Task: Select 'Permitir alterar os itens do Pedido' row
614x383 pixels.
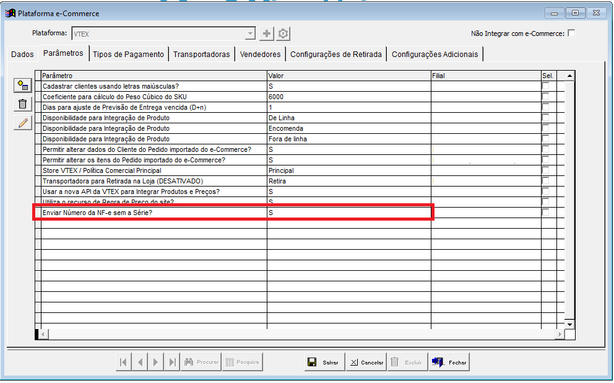Action: pos(299,160)
